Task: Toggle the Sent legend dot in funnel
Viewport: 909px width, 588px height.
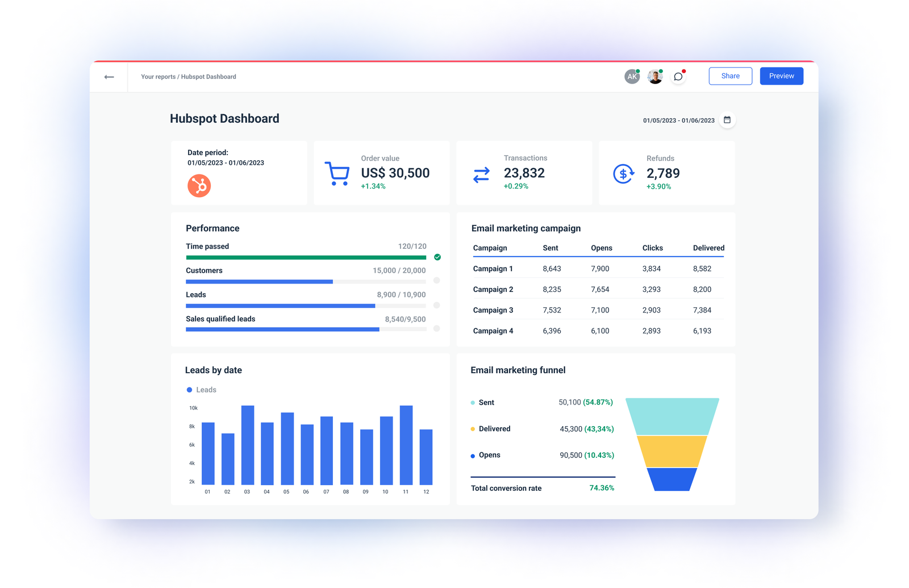Action: tap(472, 402)
